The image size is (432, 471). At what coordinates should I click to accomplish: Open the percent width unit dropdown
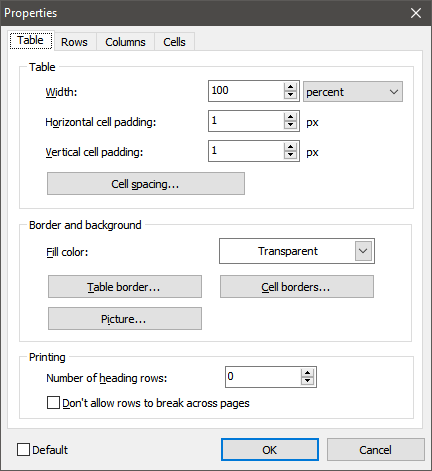(x=353, y=92)
